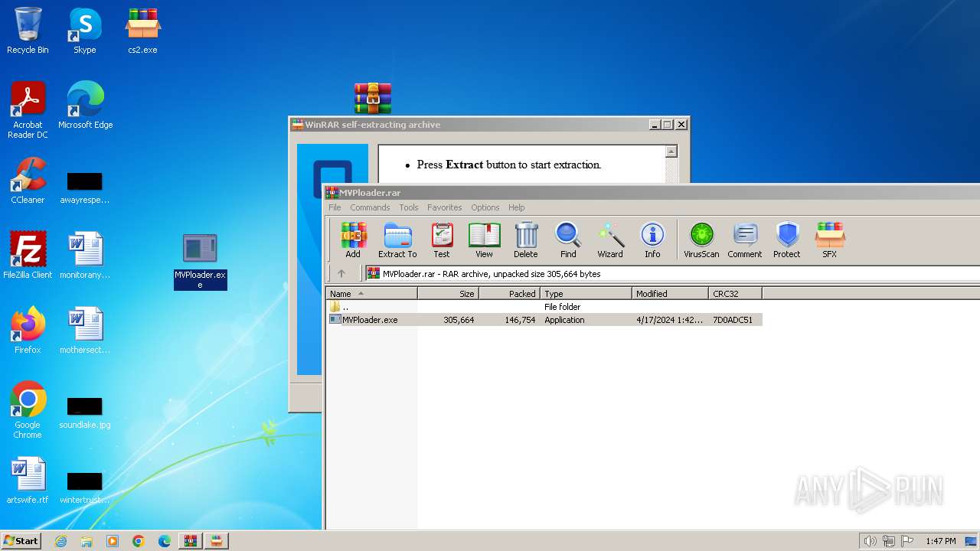Select the CCleaner desktop shortcut
This screenshot has width=980, height=551.
(28, 181)
